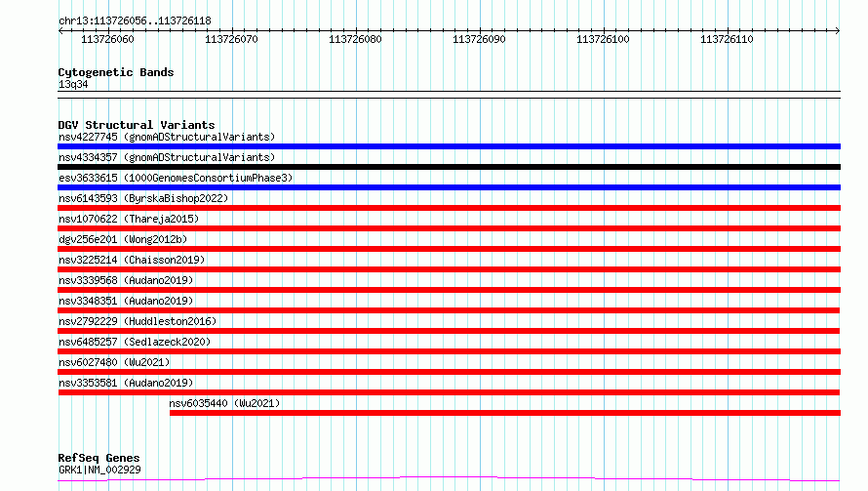This screenshot has height=491, width=868.
Task: Select the black nsv4334357 variant bar
Action: 449,167
